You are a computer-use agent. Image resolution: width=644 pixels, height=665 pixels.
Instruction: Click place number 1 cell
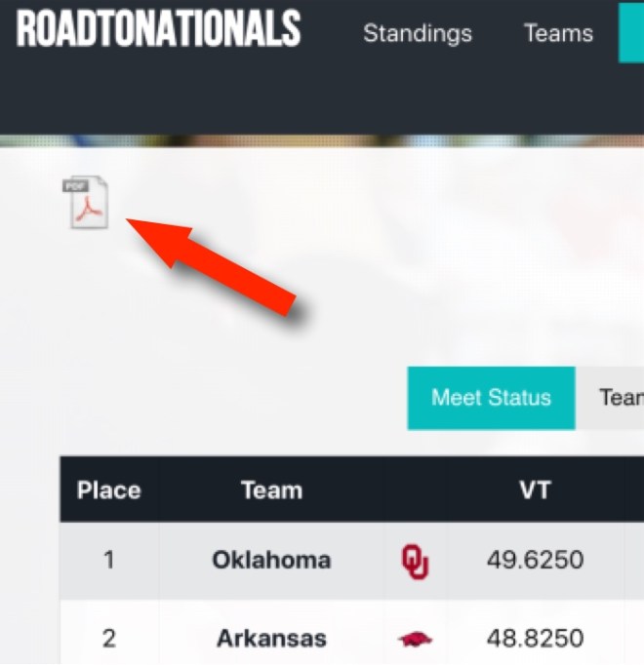coord(108,561)
